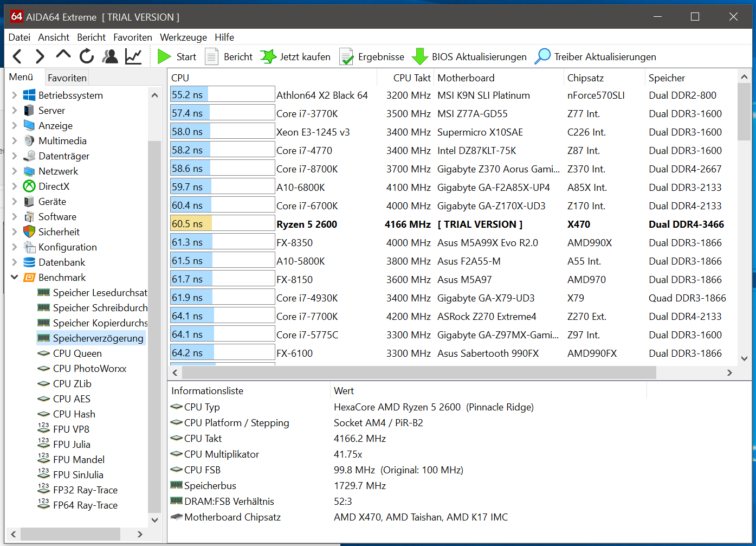The width and height of the screenshot is (756, 546).
Task: Open Speicher Kopierdurchsatz benchmark
Action: pyautogui.click(x=92, y=323)
